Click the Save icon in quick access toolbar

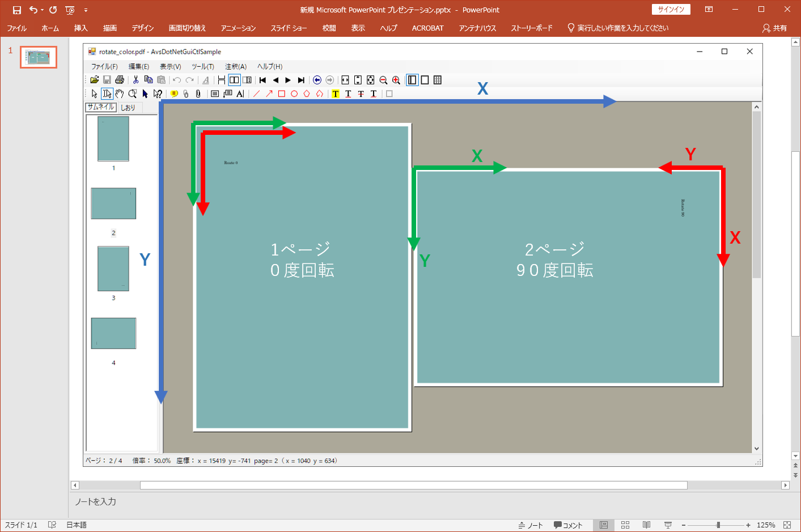click(x=17, y=10)
